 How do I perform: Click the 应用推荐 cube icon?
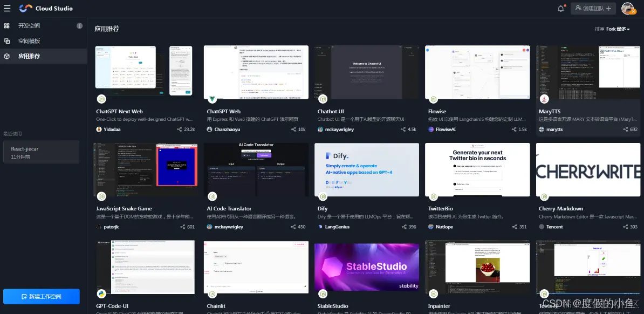(6, 56)
